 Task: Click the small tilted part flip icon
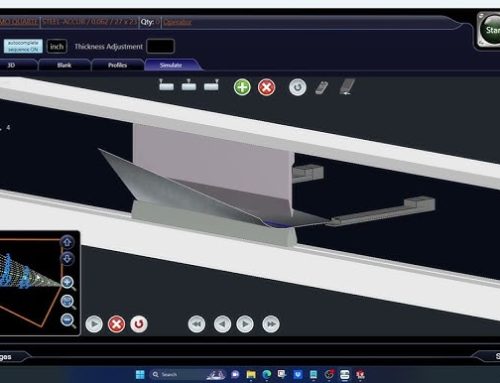[321, 88]
